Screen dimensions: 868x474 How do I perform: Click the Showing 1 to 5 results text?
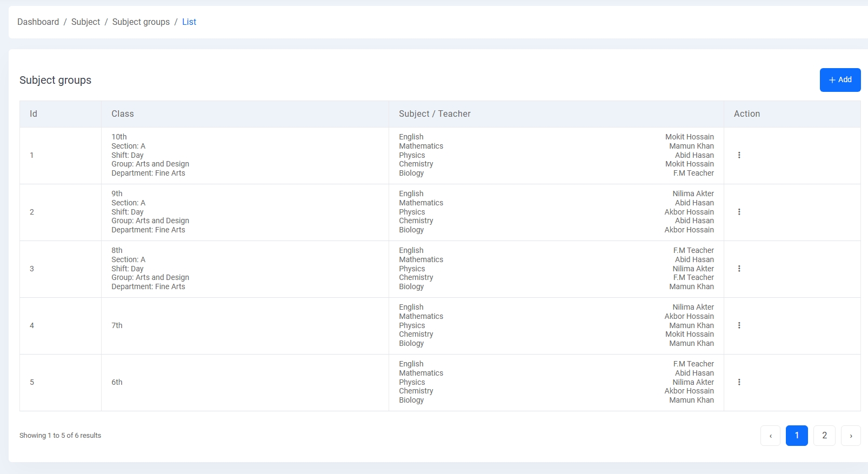pyautogui.click(x=61, y=436)
